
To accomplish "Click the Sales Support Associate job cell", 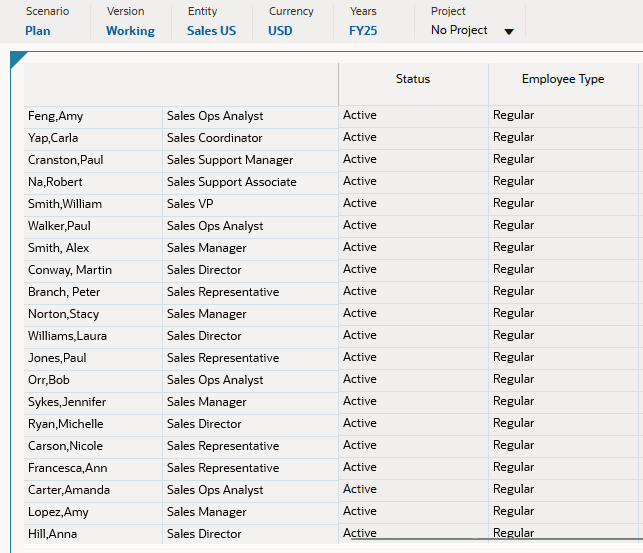I will (251, 182).
